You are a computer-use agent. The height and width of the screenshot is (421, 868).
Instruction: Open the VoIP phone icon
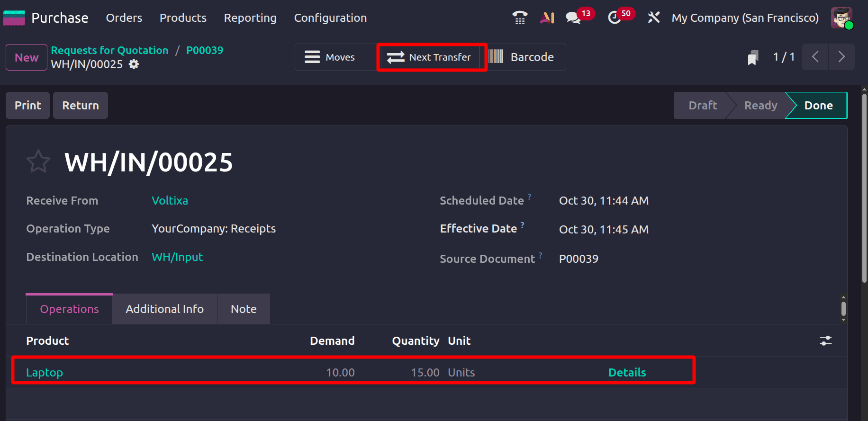(x=520, y=18)
